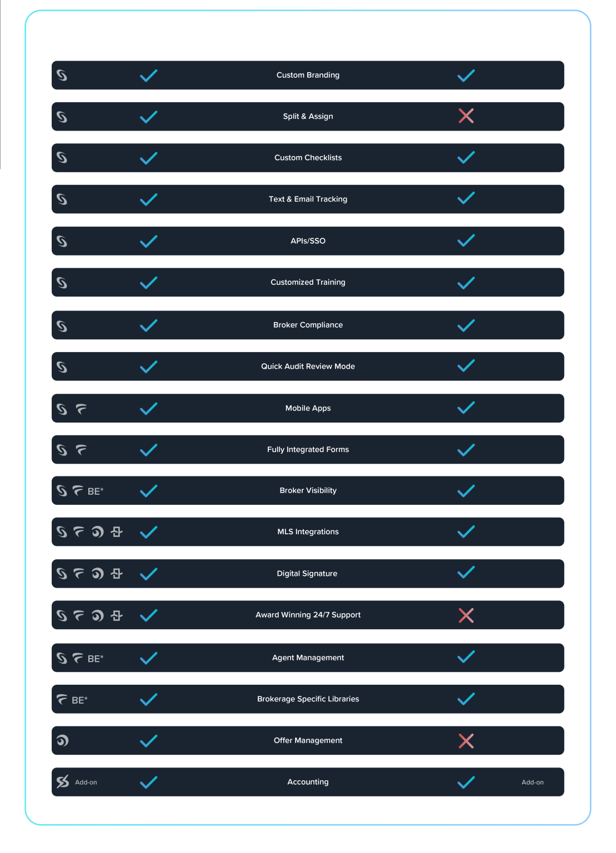
Task: Click the wing icon in Brokerage Specific Libraries row
Action: (x=62, y=699)
